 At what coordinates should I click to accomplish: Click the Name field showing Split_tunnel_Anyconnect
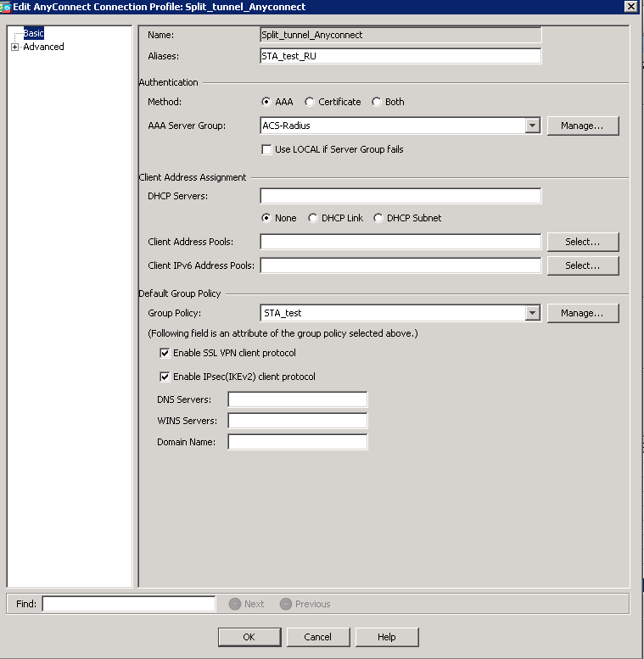coord(400,35)
